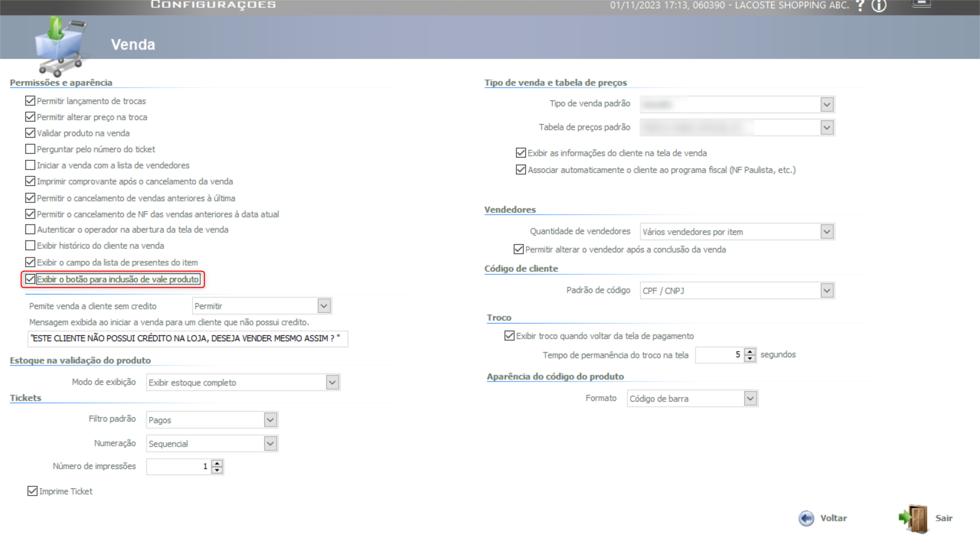Expand Modo de exibição estoque dropdown
The height and width of the screenshot is (551, 980).
point(332,382)
